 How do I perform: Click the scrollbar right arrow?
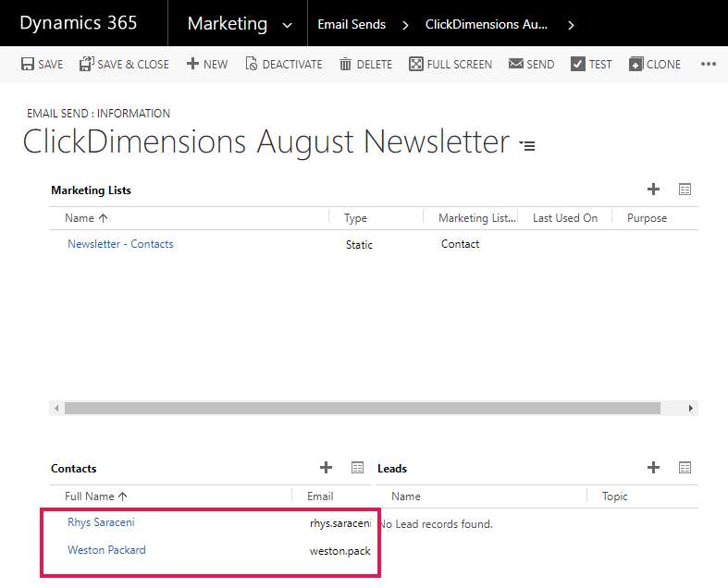click(690, 409)
